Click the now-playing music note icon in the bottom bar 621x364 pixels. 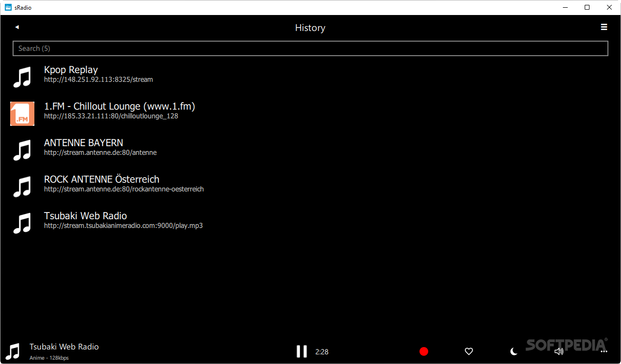coord(13,351)
